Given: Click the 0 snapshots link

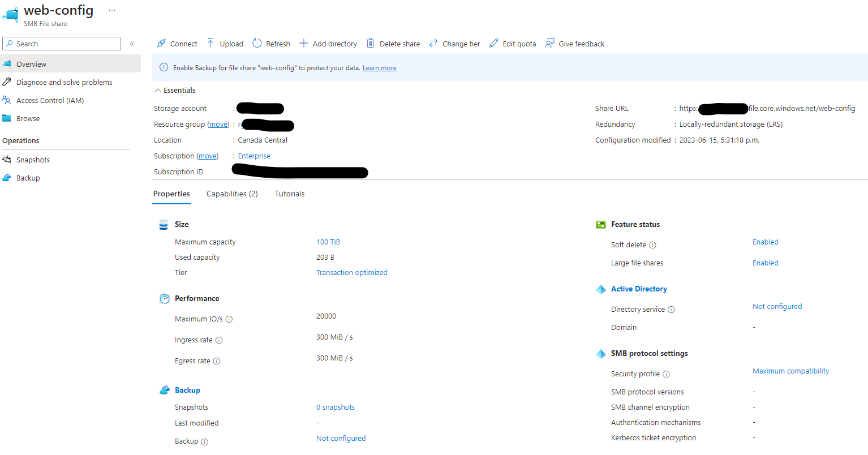Looking at the screenshot, I should (336, 407).
